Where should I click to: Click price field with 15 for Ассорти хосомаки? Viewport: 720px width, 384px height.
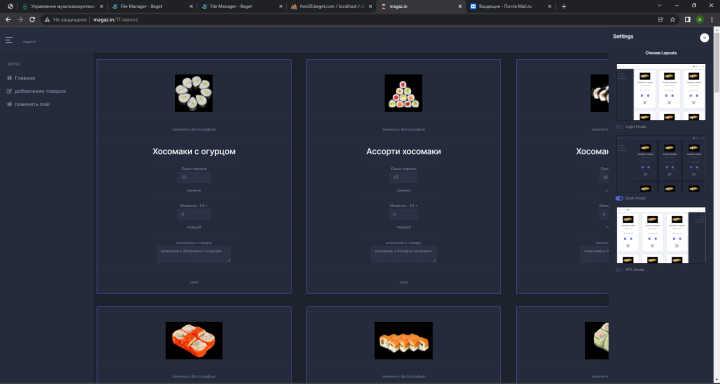coord(404,177)
